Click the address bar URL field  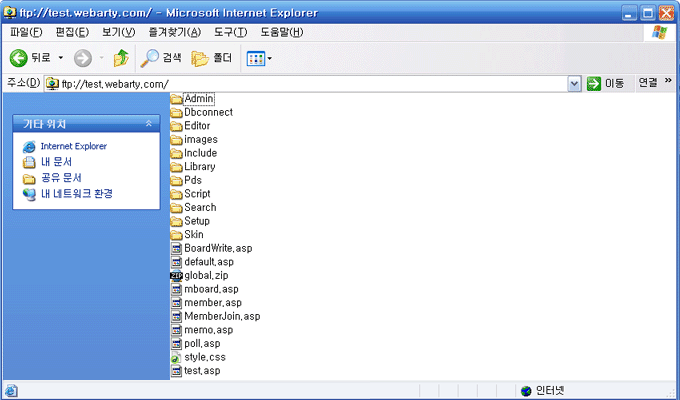300,84
